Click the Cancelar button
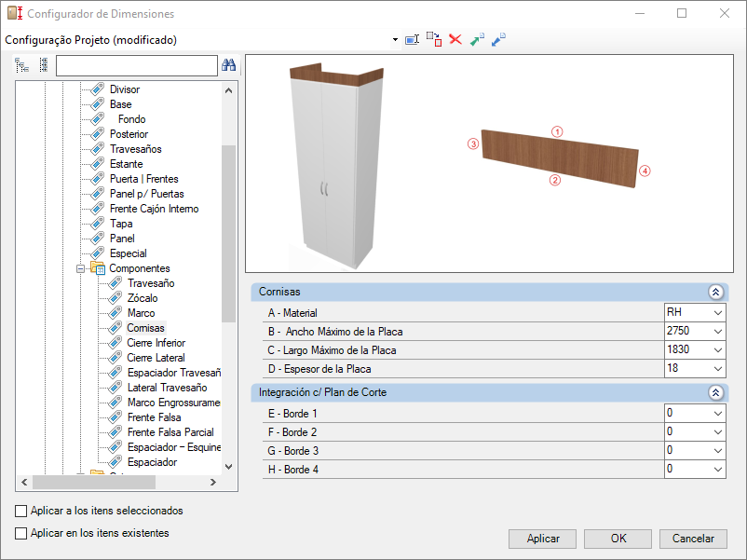 point(693,539)
